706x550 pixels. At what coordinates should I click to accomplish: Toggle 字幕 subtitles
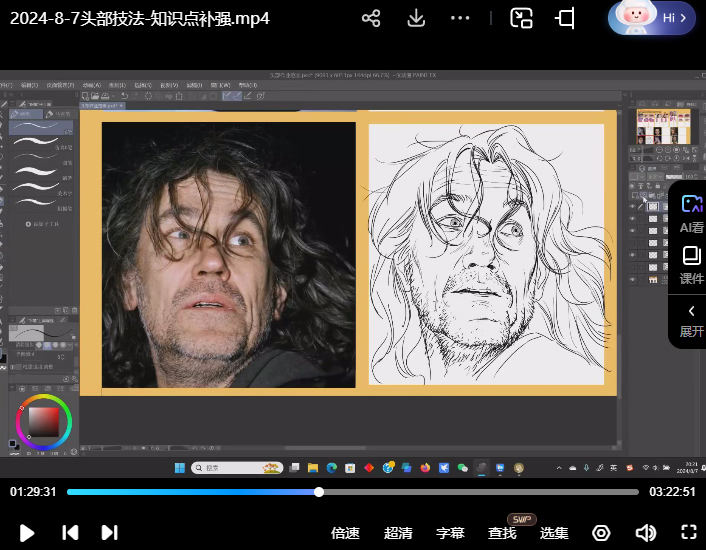click(450, 533)
